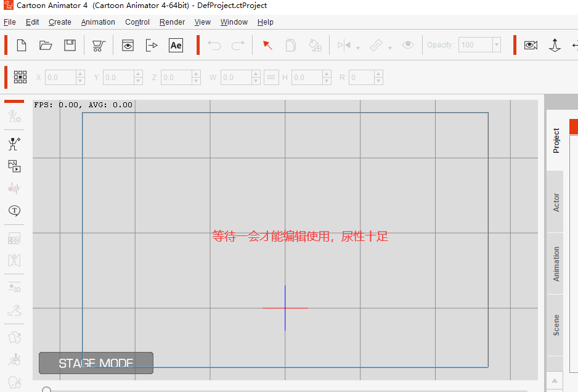Increase Z value with up stepper
578x392 pixels.
[196, 74]
